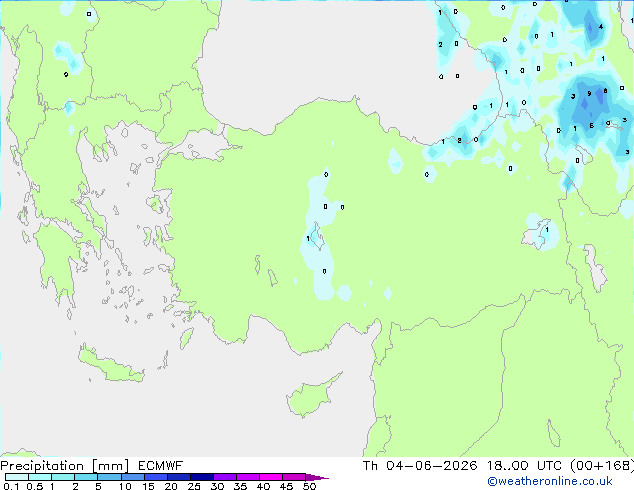
Task: Pick the 20–25 mm legend swatch
Action: pyautogui.click(x=178, y=477)
